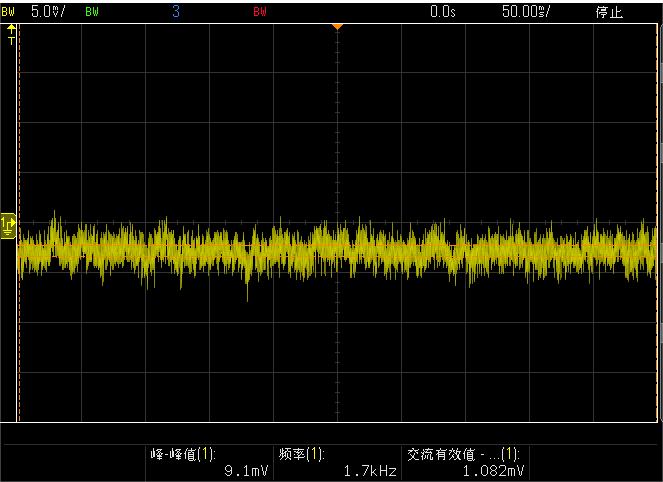Click the center crosshair of the graticule
The height and width of the screenshot is (482, 663).
[338, 222]
